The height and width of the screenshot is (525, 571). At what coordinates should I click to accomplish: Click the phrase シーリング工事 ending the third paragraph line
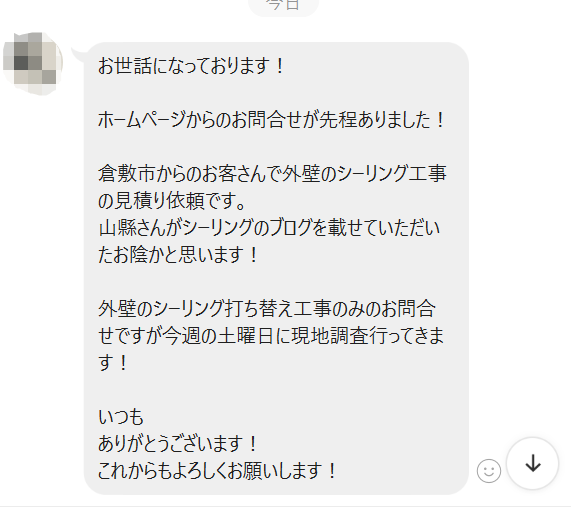coord(392,174)
